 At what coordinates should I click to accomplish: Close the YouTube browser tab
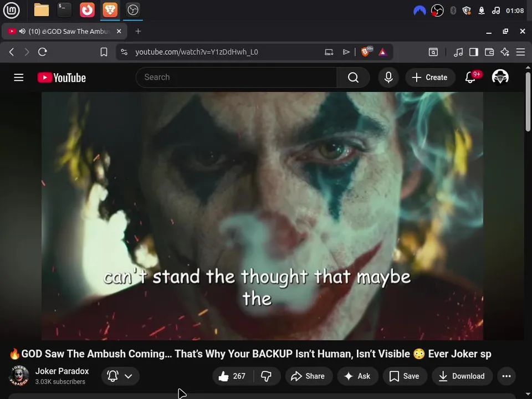[119, 31]
